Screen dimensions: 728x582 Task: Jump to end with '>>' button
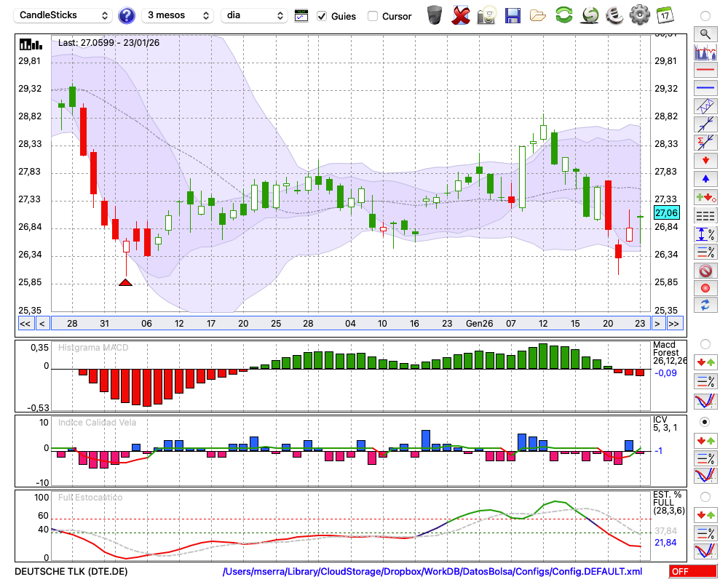675,324
